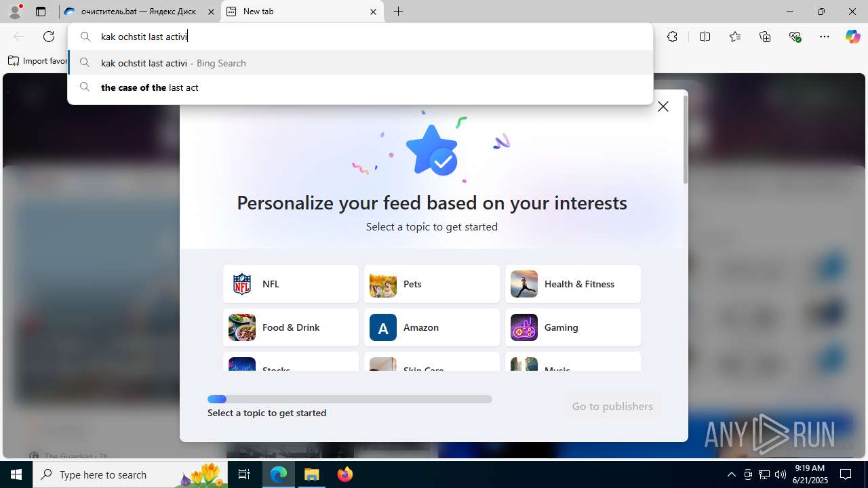Open the Favorites star icon
The height and width of the screenshot is (488, 868).
pyautogui.click(x=735, y=37)
